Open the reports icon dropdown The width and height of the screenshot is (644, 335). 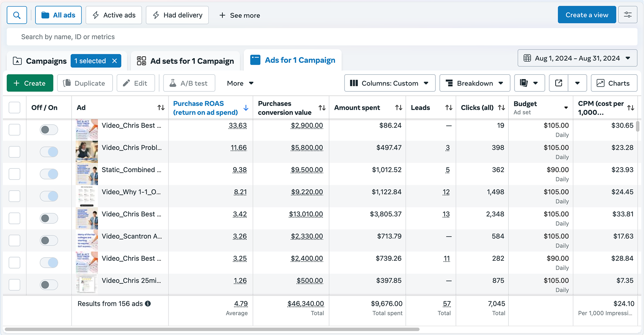click(529, 83)
